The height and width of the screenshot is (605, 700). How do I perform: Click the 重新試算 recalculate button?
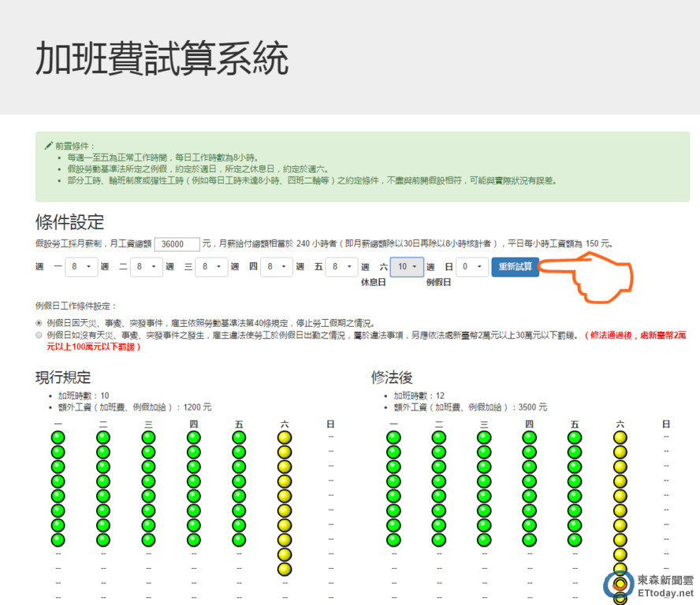pos(515,267)
